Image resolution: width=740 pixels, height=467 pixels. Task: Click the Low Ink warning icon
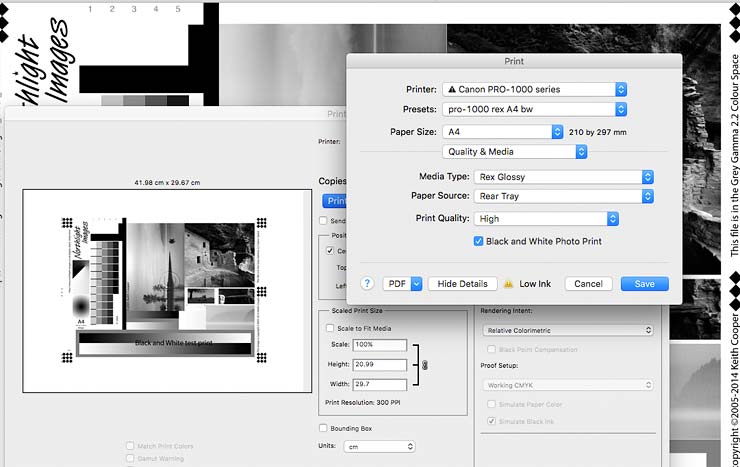pos(508,284)
